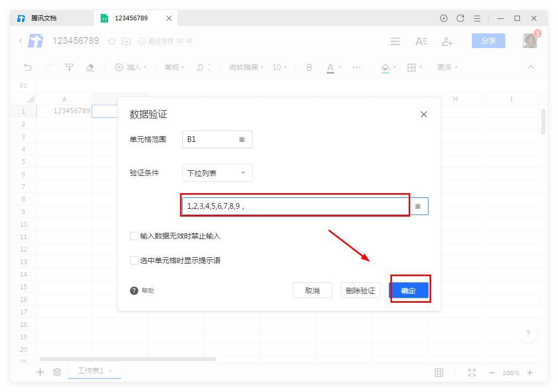Click the undo arrow

(28, 67)
